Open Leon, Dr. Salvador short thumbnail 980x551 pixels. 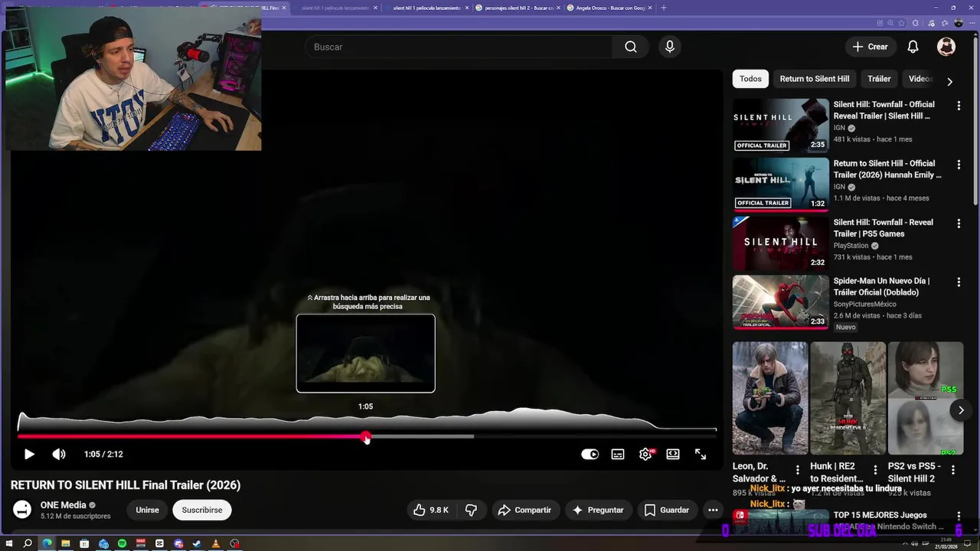point(769,398)
